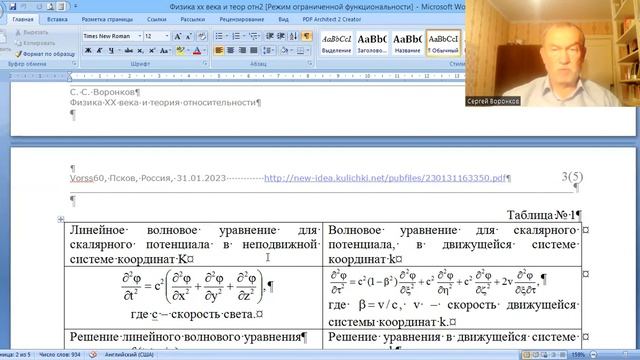
Task: Apply strikethrough formatting
Action: click(129, 51)
